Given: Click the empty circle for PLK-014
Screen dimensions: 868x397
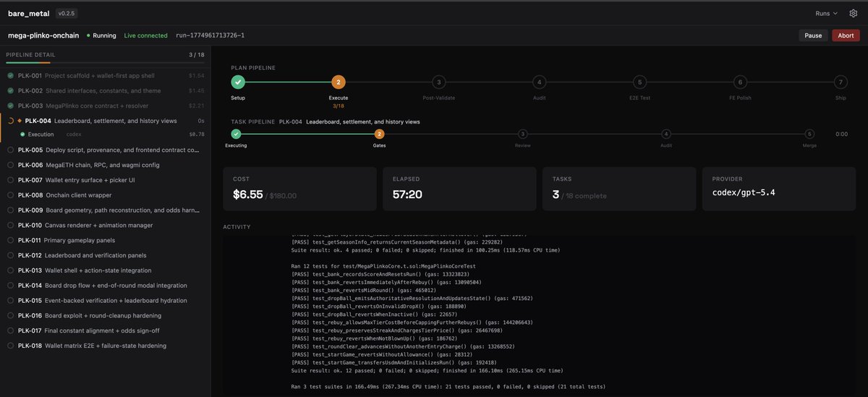Looking at the screenshot, I should 11,285.
